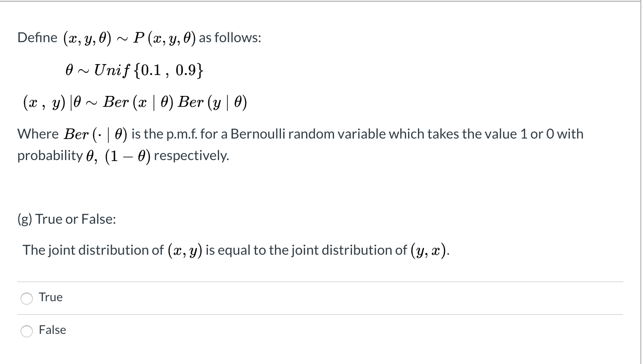Viewport: 643px width, 364px height.
Task: Click the circle next to True
Action: click(x=27, y=298)
